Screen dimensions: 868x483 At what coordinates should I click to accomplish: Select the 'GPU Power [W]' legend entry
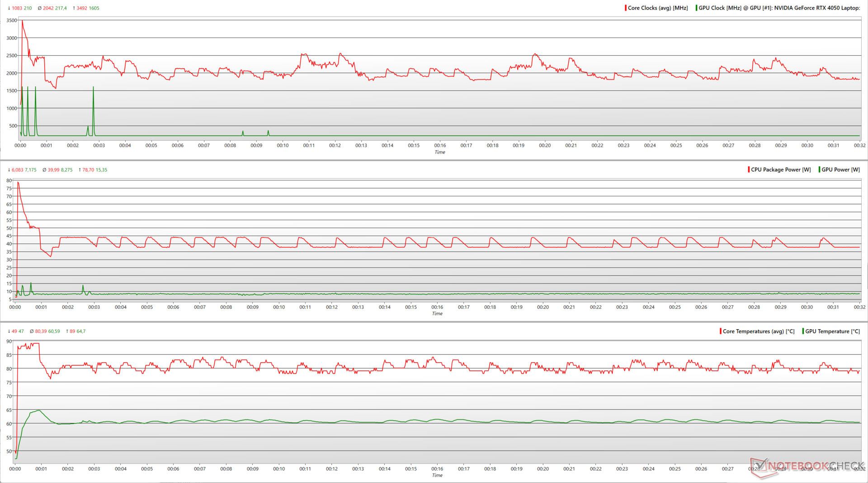pos(840,170)
